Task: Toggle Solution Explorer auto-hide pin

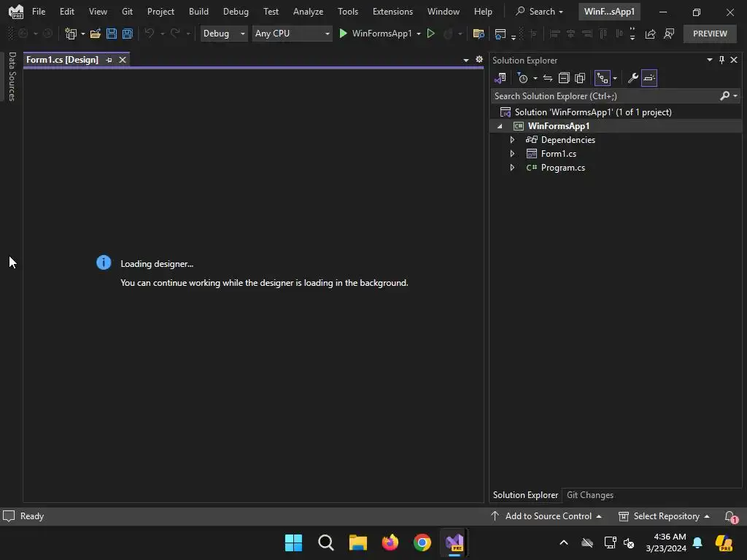Action: (x=721, y=60)
